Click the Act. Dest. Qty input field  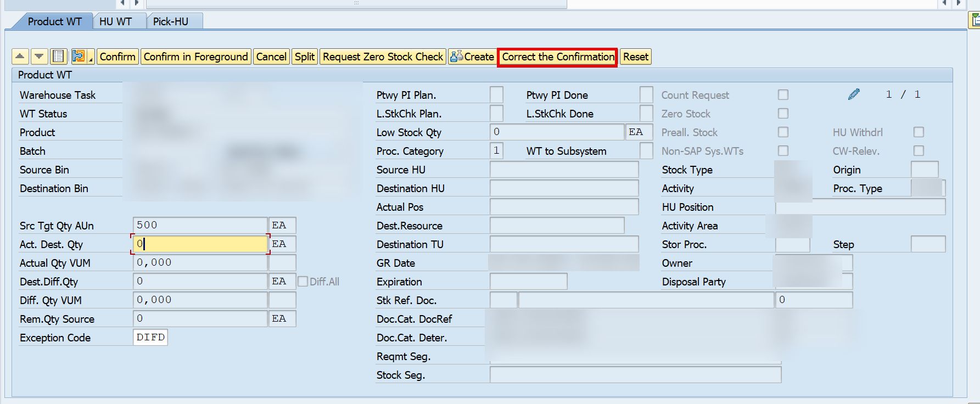tap(200, 244)
